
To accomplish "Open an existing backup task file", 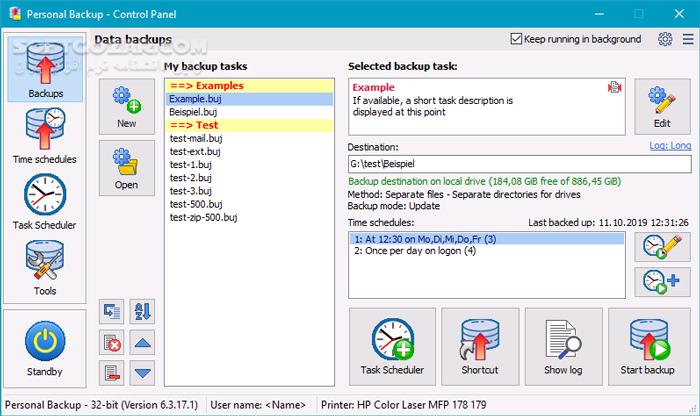I will [x=127, y=168].
